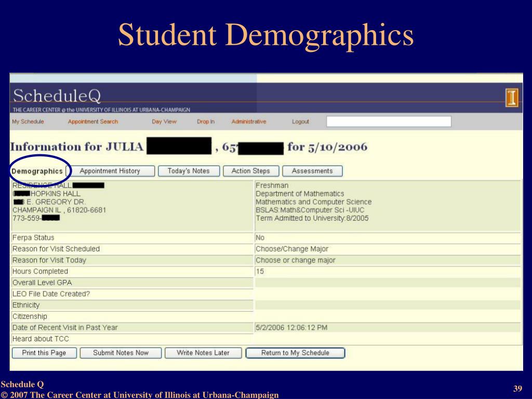Select the Ethnicity label
Viewport: 532px width, 399px height.
click(26, 305)
